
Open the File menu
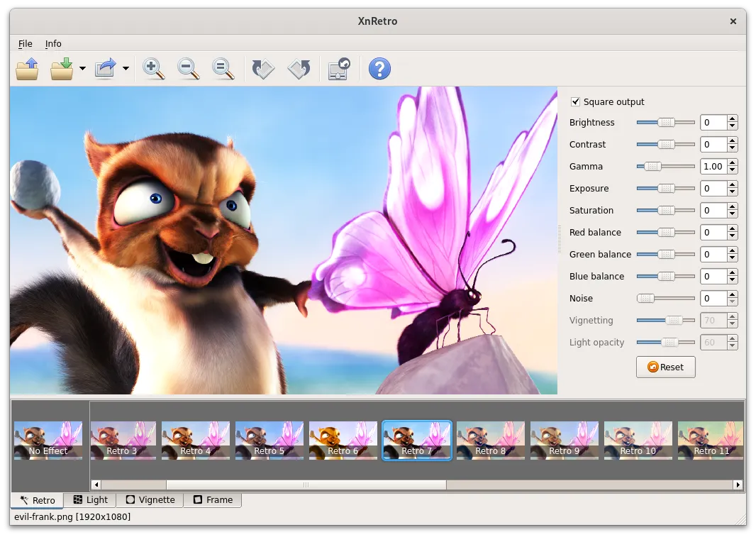point(25,43)
